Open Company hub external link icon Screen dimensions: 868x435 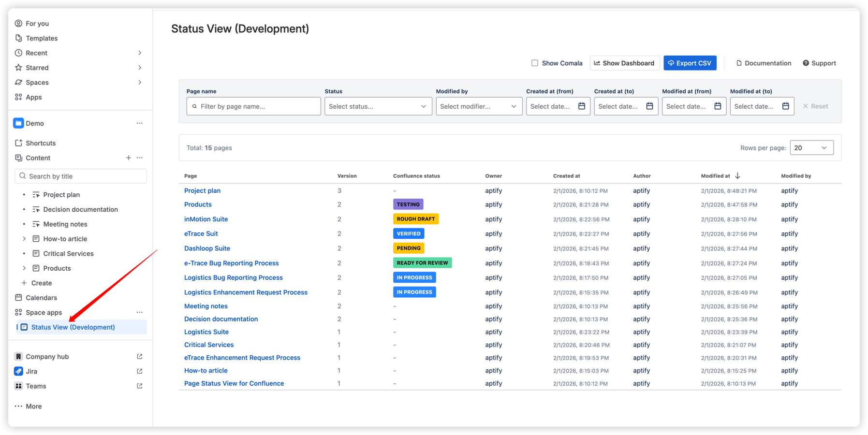[x=139, y=356]
